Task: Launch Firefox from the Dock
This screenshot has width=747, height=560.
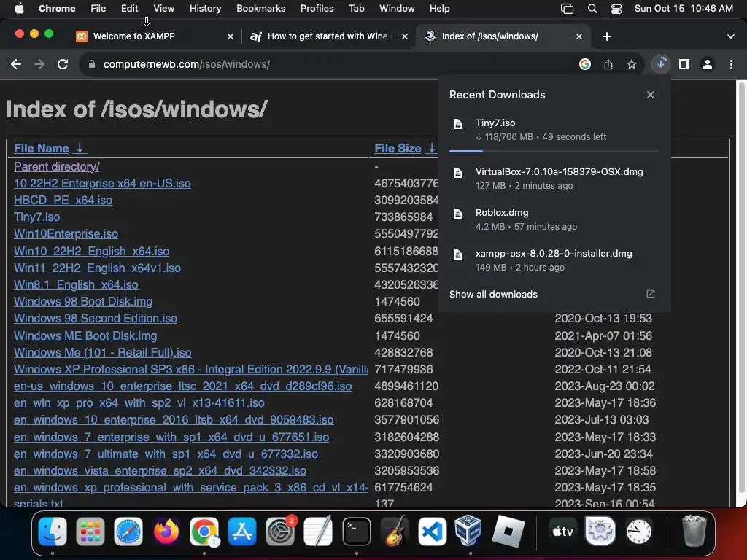Action: click(166, 532)
